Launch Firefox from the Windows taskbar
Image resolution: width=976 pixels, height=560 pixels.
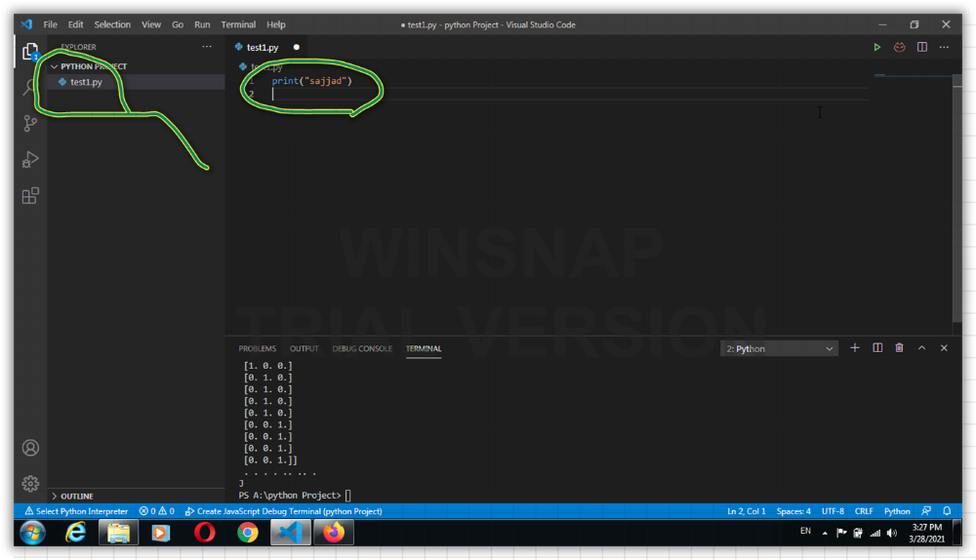334,533
